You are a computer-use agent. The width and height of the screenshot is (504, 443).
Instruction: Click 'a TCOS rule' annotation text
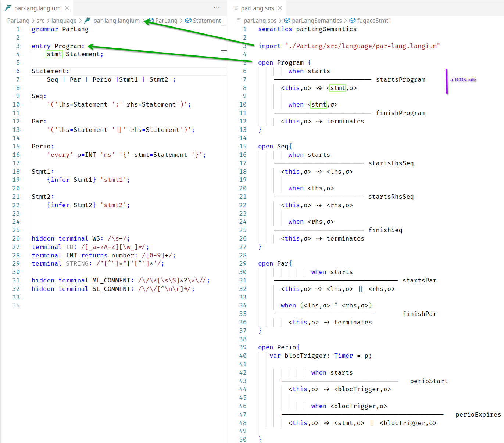click(x=463, y=80)
